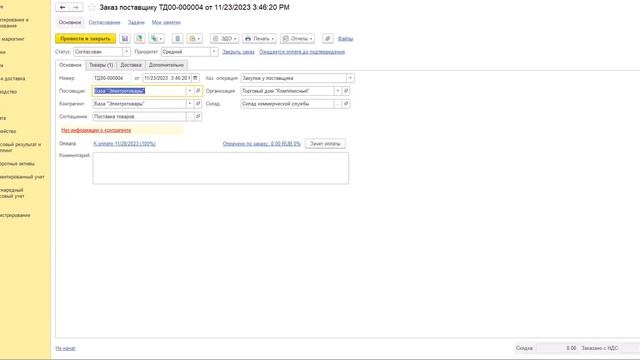Open the Контрагент record with its open icon

[198, 104]
